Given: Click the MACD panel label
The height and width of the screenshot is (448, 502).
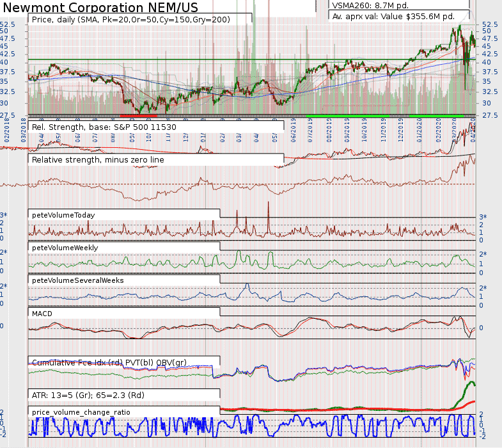Looking at the screenshot, I should pyautogui.click(x=42, y=314).
